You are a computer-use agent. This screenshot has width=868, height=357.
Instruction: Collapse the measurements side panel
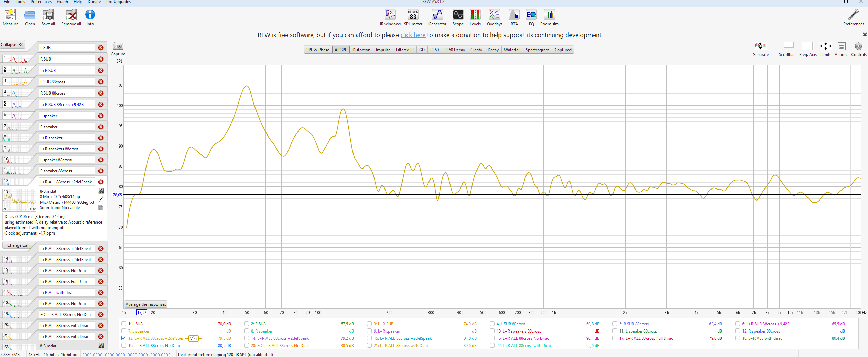[x=12, y=45]
